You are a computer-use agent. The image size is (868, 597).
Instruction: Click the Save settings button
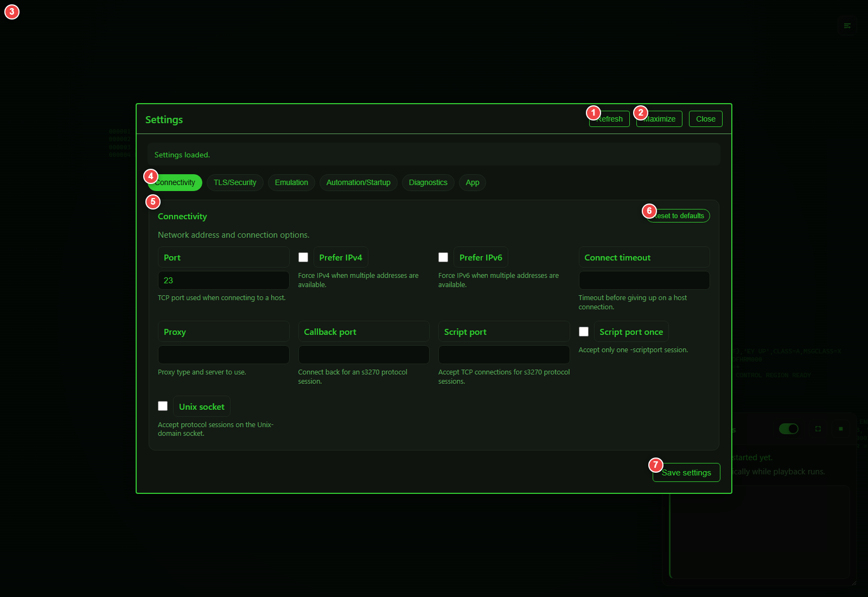pos(686,472)
